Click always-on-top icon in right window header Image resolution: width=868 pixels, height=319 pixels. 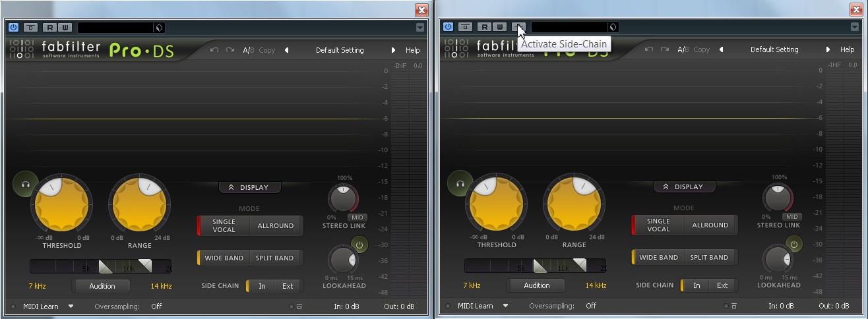(x=466, y=27)
